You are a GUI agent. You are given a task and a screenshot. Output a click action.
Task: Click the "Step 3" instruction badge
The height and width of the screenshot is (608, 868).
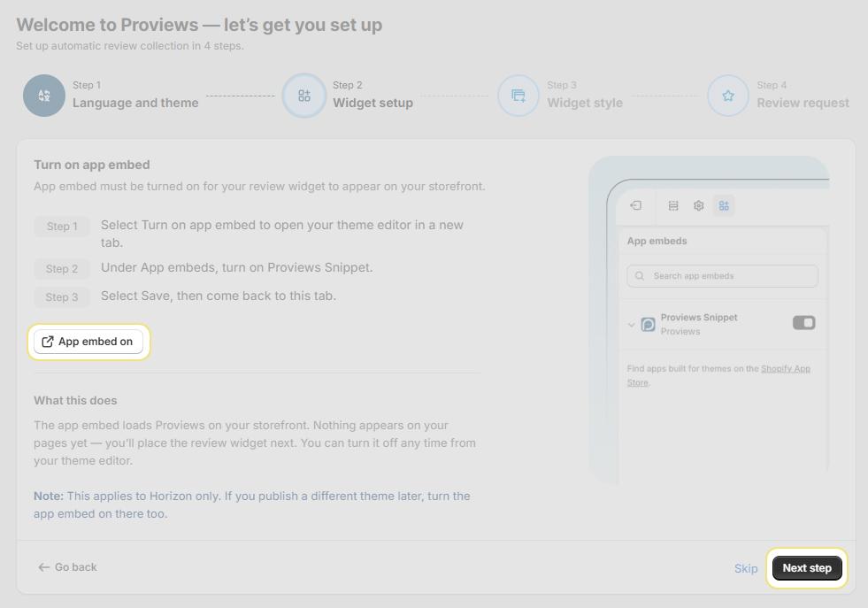click(62, 296)
